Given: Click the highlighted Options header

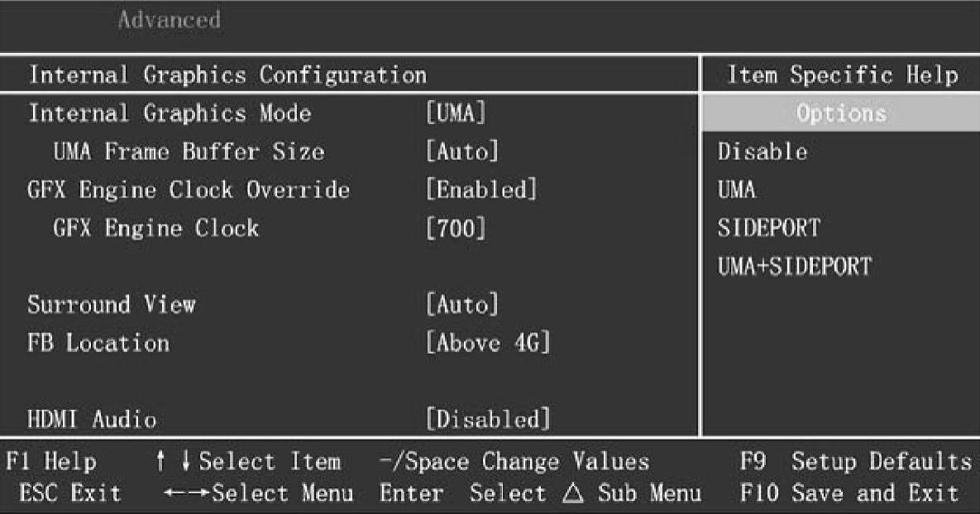Looking at the screenshot, I should click(x=840, y=113).
